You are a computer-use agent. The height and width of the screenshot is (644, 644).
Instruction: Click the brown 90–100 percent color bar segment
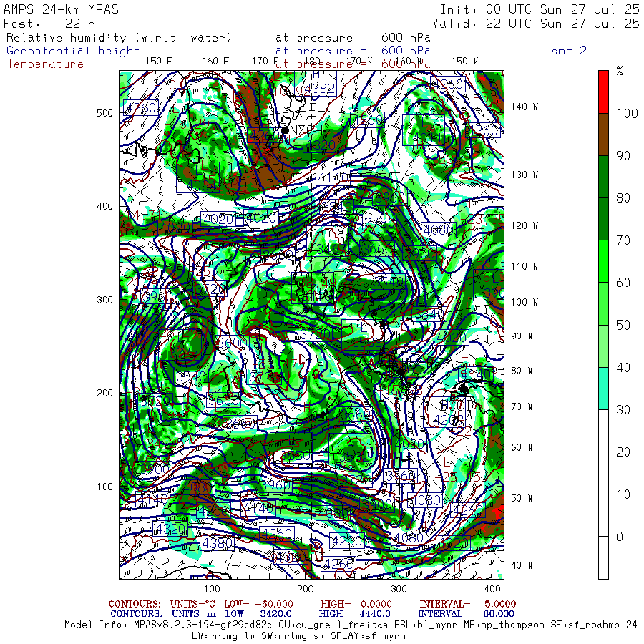(603, 135)
